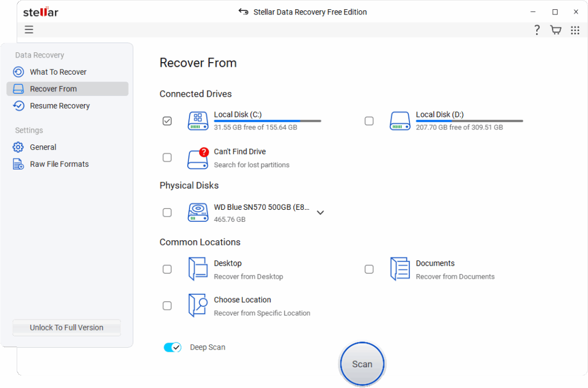Click 'Search for lost partitions' text
The height and width of the screenshot is (388, 588).
(x=252, y=165)
